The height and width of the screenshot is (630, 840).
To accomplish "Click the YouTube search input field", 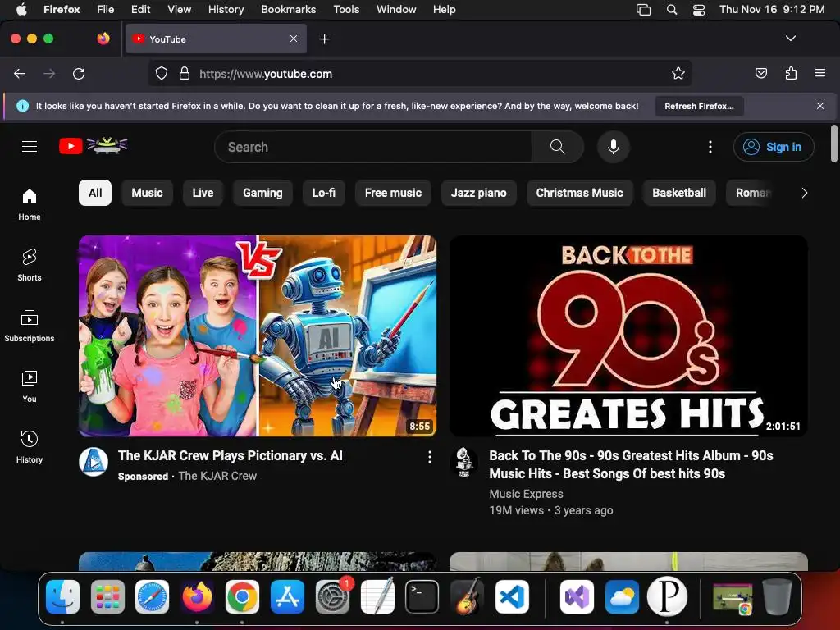I will click(373, 147).
